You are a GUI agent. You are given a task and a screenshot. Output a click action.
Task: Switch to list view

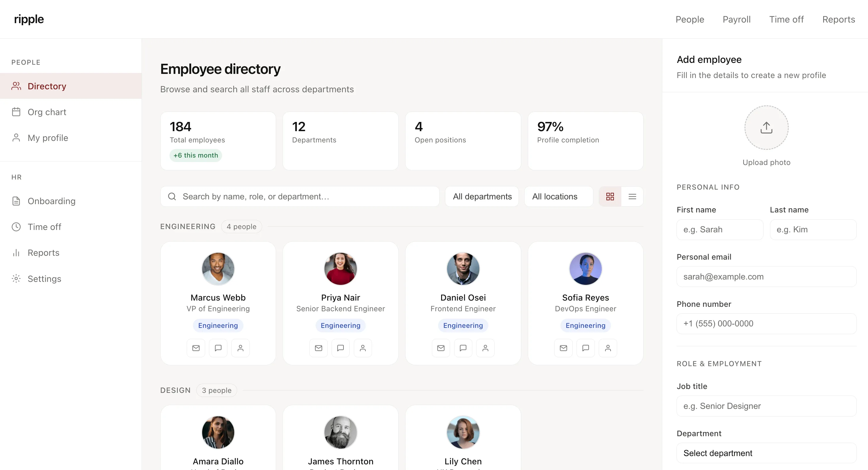[x=632, y=196]
